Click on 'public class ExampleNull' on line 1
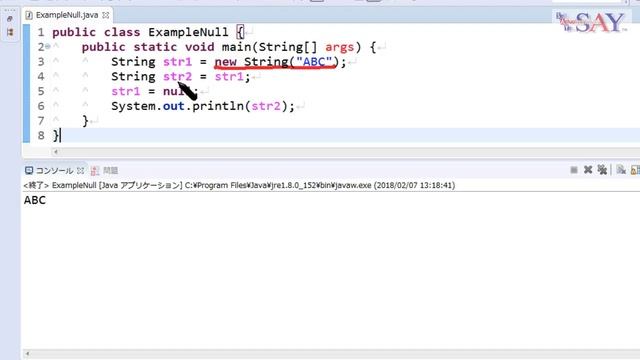Screen dimensions: 640x360 pyautogui.click(x=140, y=32)
